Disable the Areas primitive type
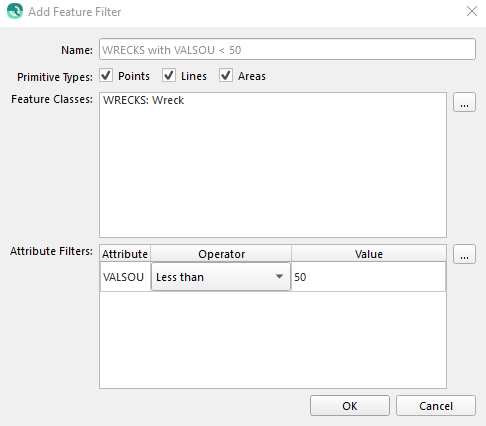486x426 pixels. click(x=226, y=76)
